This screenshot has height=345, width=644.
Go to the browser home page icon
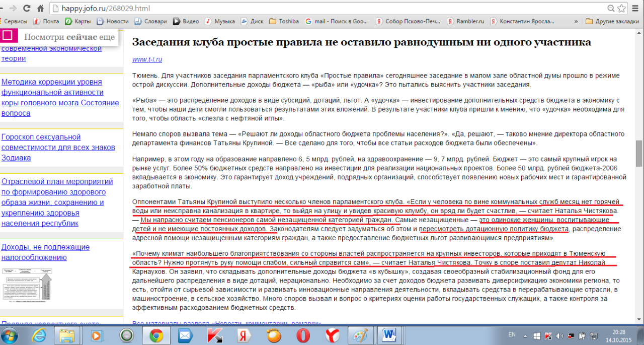tap(40, 8)
